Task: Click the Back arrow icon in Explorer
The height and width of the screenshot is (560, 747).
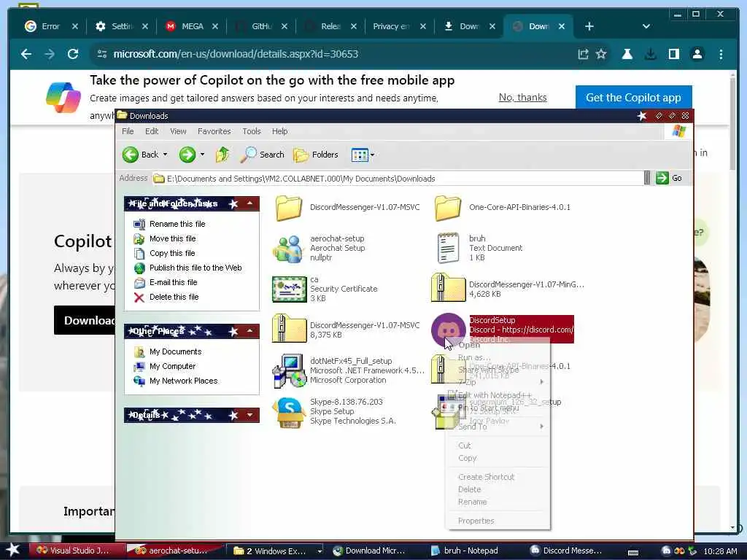Action: (x=131, y=155)
